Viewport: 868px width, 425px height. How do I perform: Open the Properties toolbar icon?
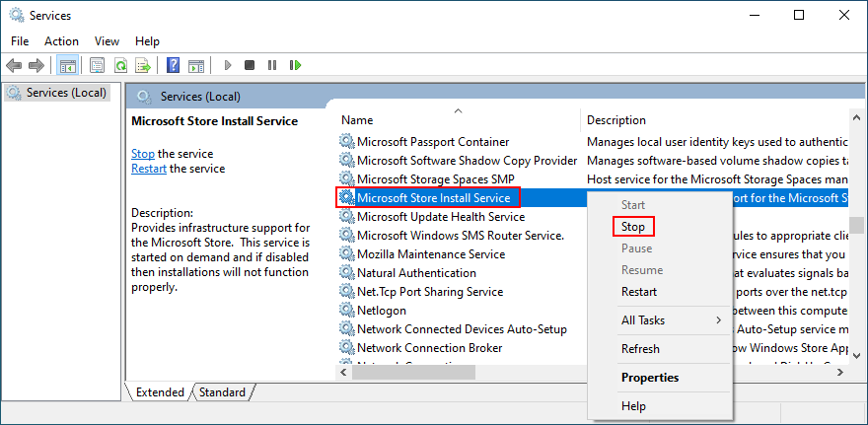pos(97,65)
